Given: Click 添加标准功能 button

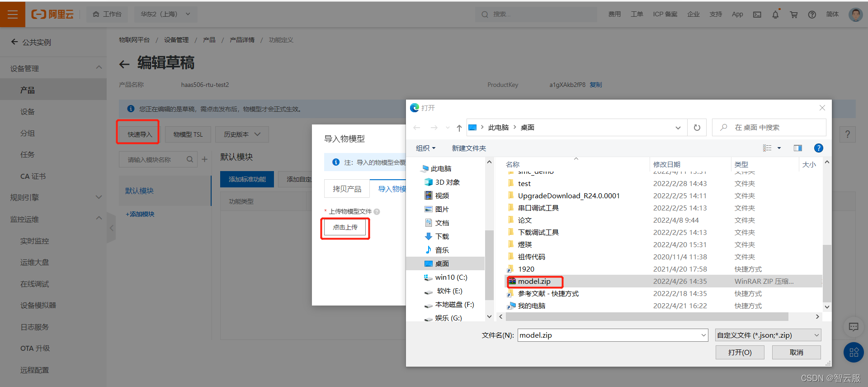Looking at the screenshot, I should point(247,179).
